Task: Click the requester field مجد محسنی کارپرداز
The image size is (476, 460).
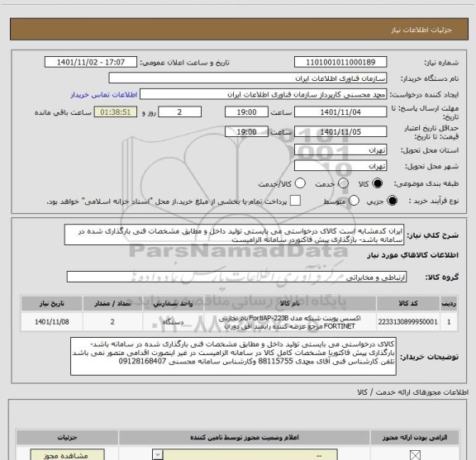Action: pos(263,95)
